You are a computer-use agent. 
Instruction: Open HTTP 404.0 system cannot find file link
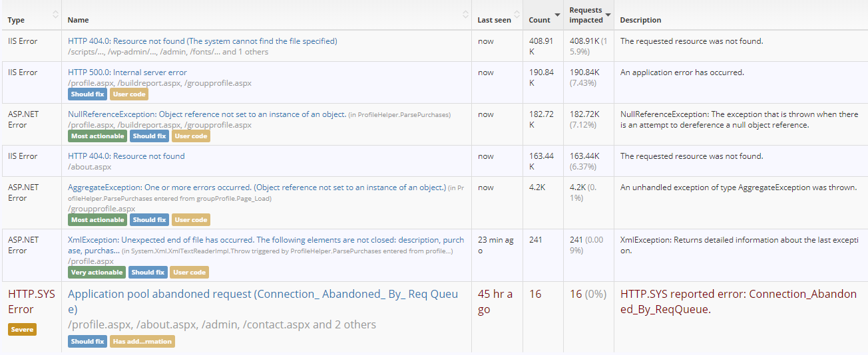click(202, 41)
